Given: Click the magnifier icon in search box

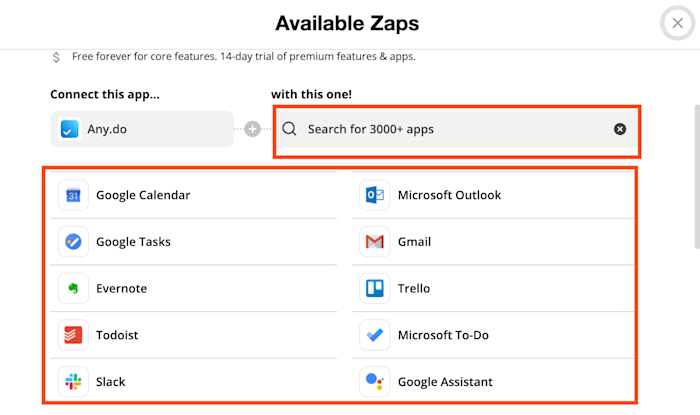Looking at the screenshot, I should pyautogui.click(x=289, y=129).
